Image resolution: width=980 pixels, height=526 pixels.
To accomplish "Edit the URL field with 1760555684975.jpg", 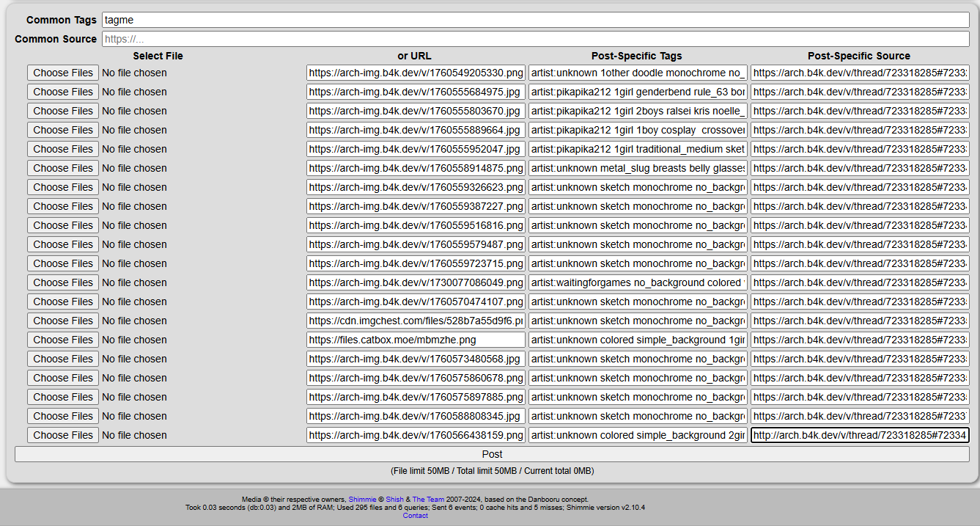I will click(x=416, y=92).
